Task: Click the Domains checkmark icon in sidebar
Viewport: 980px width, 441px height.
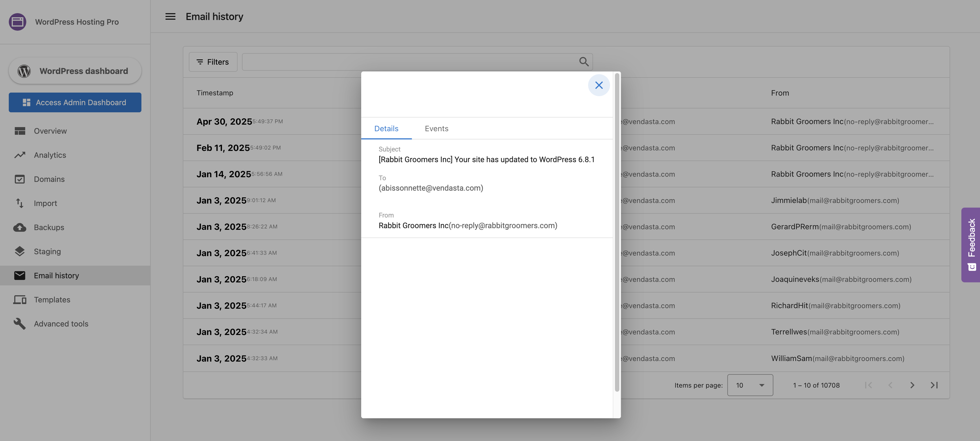Action: click(20, 179)
